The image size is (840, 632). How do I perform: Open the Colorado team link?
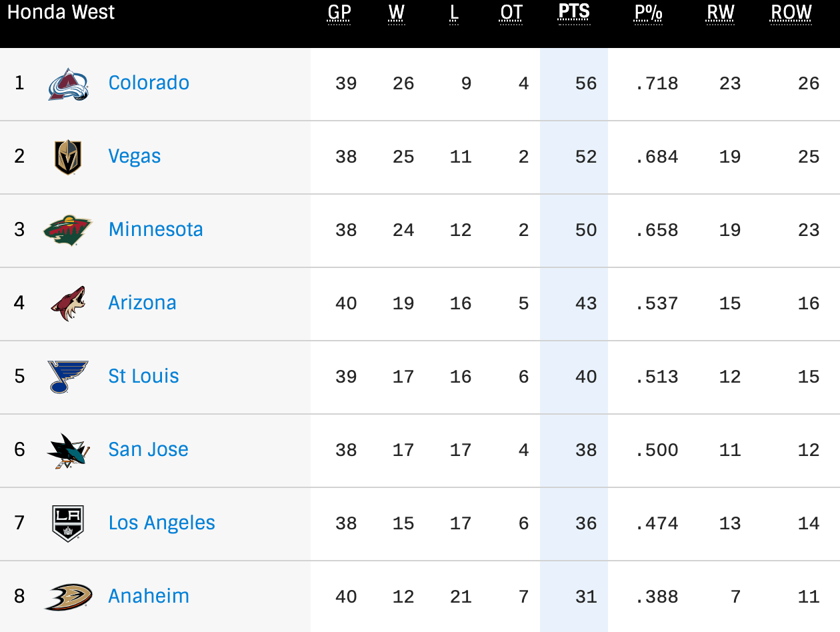coord(149,83)
